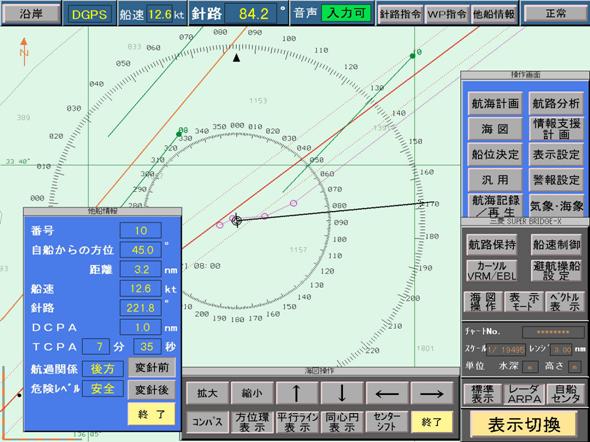Click the 船速 12.6 kt value
590x442 pixels.
(x=160, y=14)
